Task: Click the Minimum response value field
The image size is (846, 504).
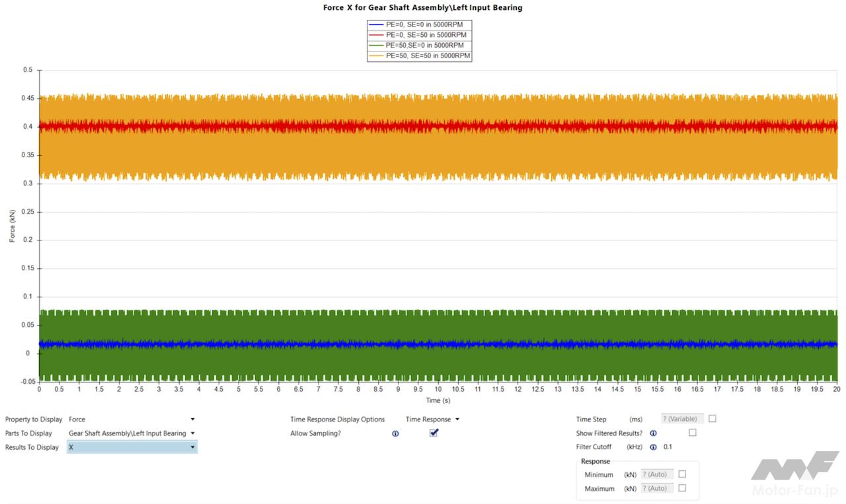Action: click(x=657, y=474)
